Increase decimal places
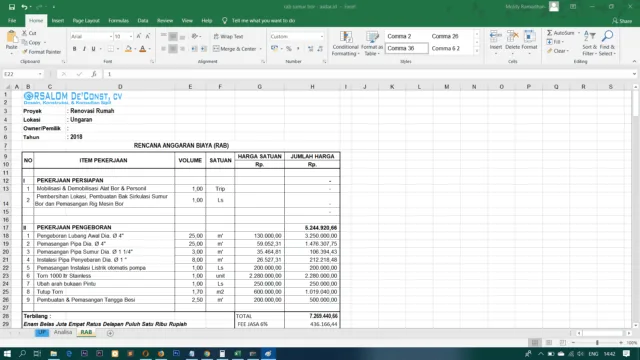640x360 pixels. click(x=311, y=49)
